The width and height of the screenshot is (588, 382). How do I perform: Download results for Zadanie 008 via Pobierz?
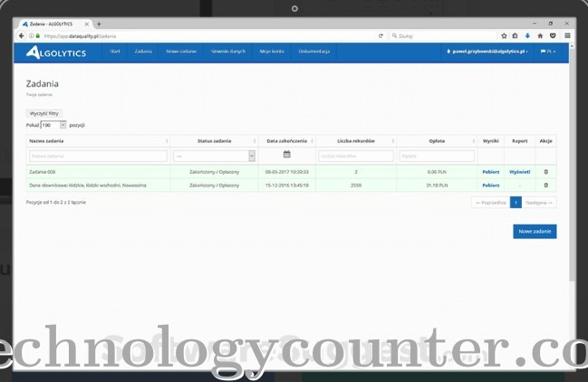click(x=490, y=171)
